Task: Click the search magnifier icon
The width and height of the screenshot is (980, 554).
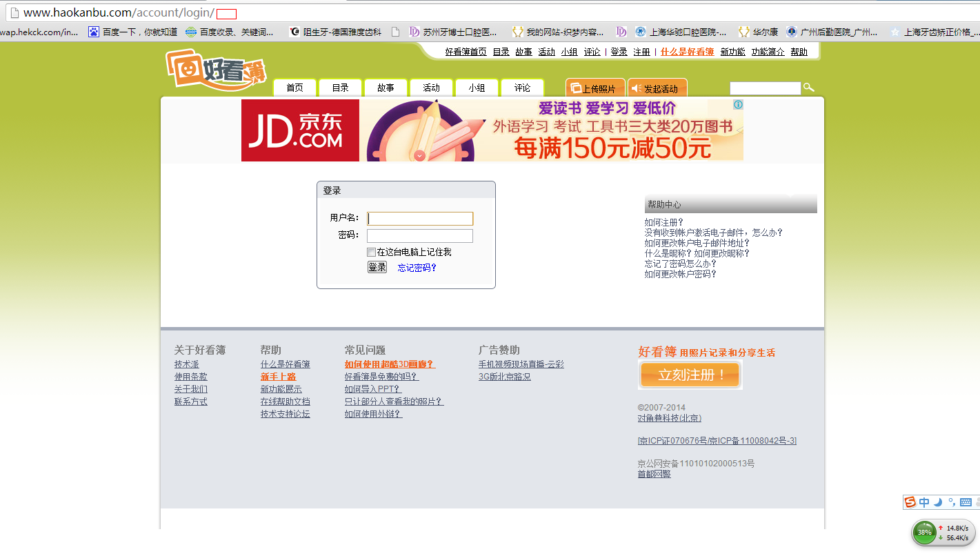Action: [x=809, y=88]
